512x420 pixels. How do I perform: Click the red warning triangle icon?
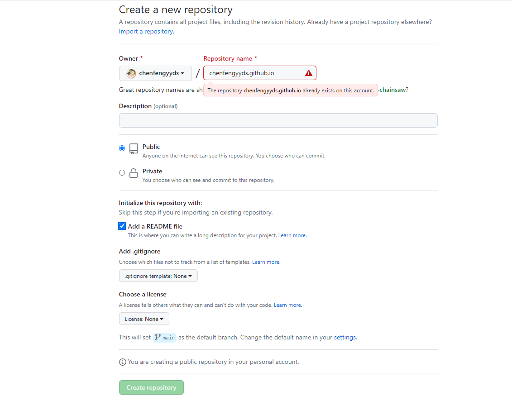pos(308,73)
